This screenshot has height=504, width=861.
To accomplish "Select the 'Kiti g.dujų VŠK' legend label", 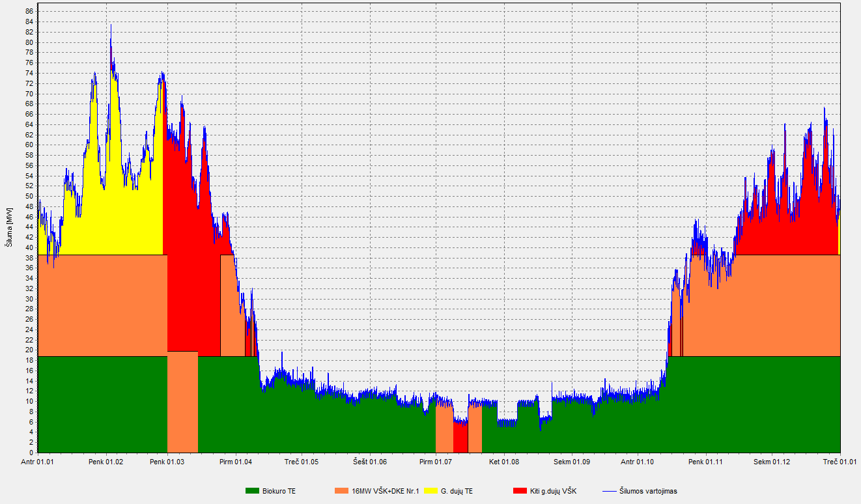I will pos(554,491).
